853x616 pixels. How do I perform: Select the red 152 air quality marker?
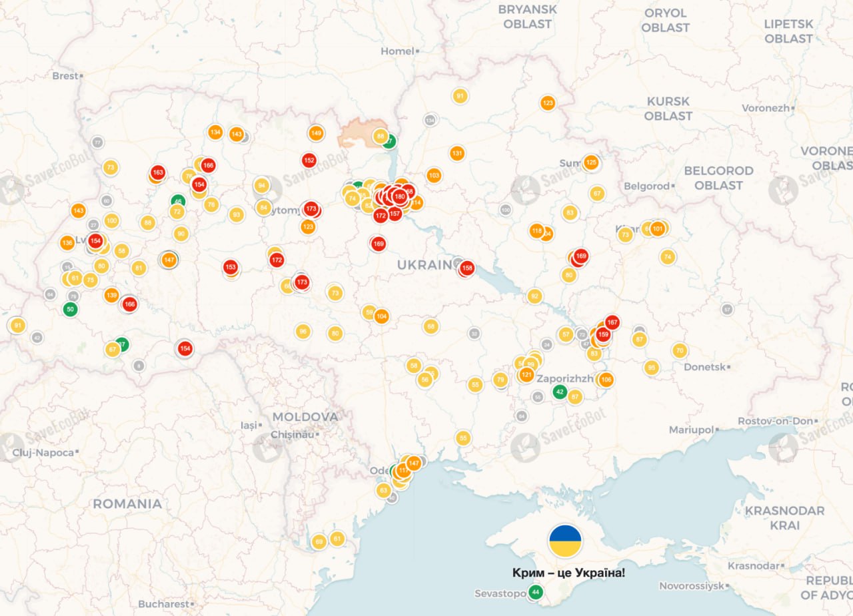pos(309,160)
